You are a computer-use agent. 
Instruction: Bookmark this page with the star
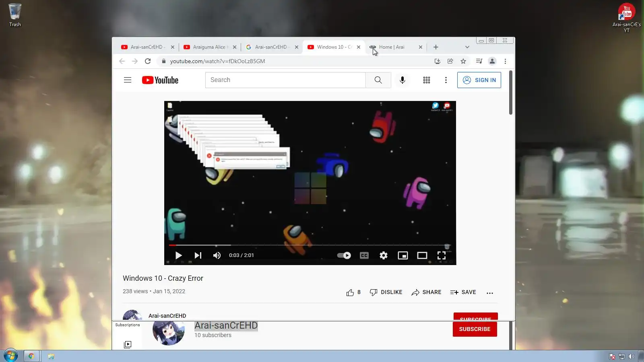tap(463, 61)
